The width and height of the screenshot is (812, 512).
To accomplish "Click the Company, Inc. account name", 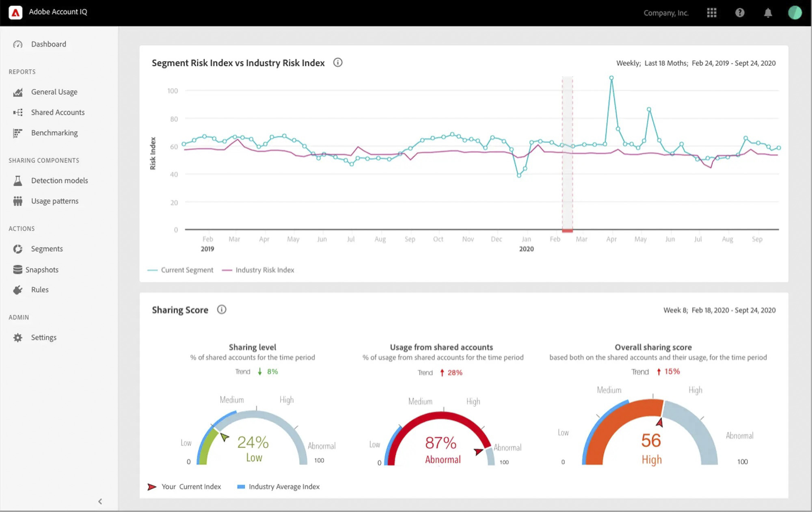I will click(665, 13).
